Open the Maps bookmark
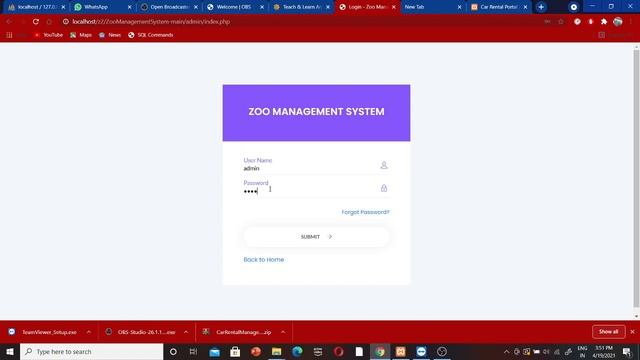 (81, 35)
